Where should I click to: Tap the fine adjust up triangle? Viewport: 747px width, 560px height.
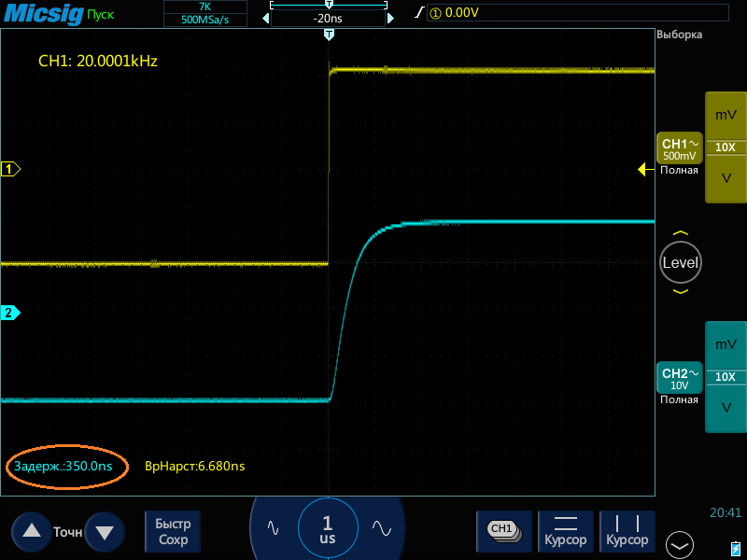click(x=32, y=531)
